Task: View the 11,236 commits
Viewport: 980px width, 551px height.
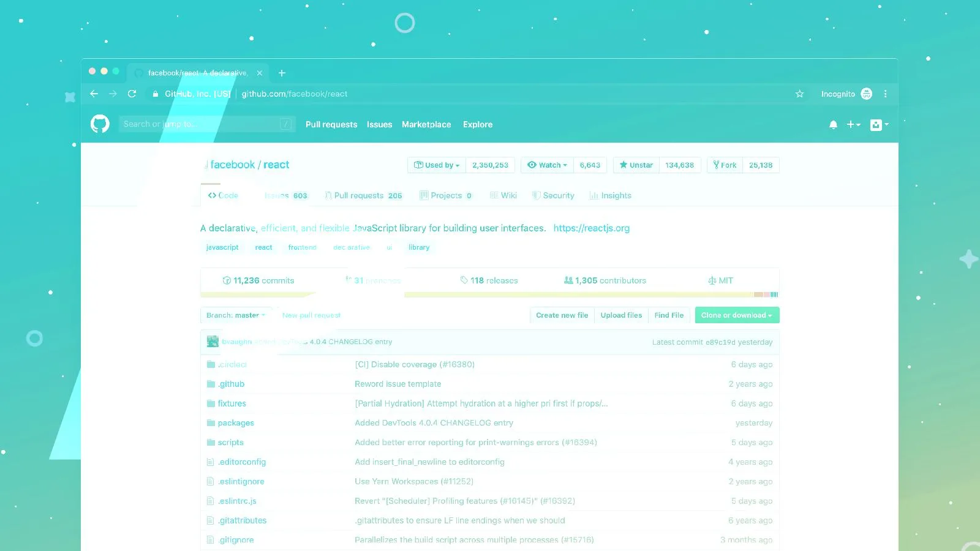Action: [258, 280]
